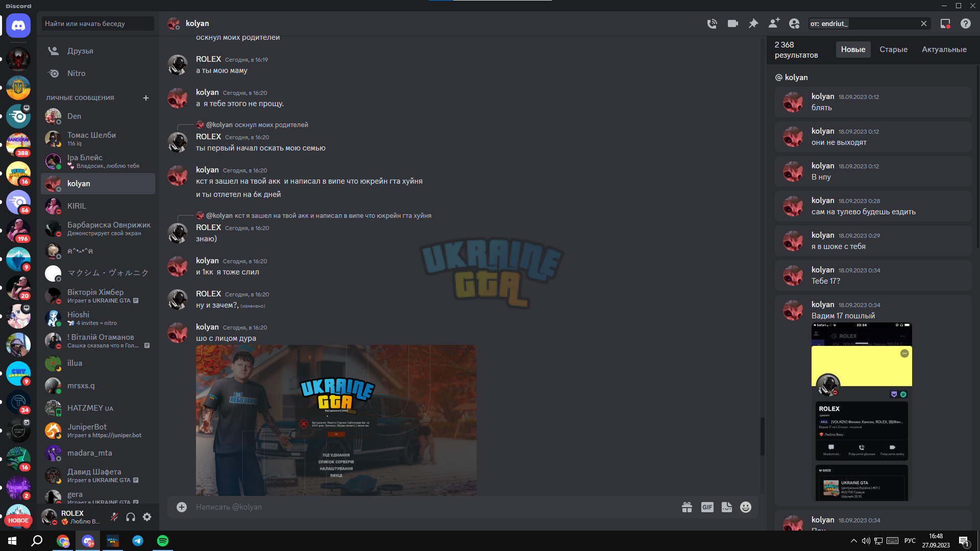This screenshot has height=551, width=980.
Task: Open Windows Start menu
Action: (x=12, y=541)
